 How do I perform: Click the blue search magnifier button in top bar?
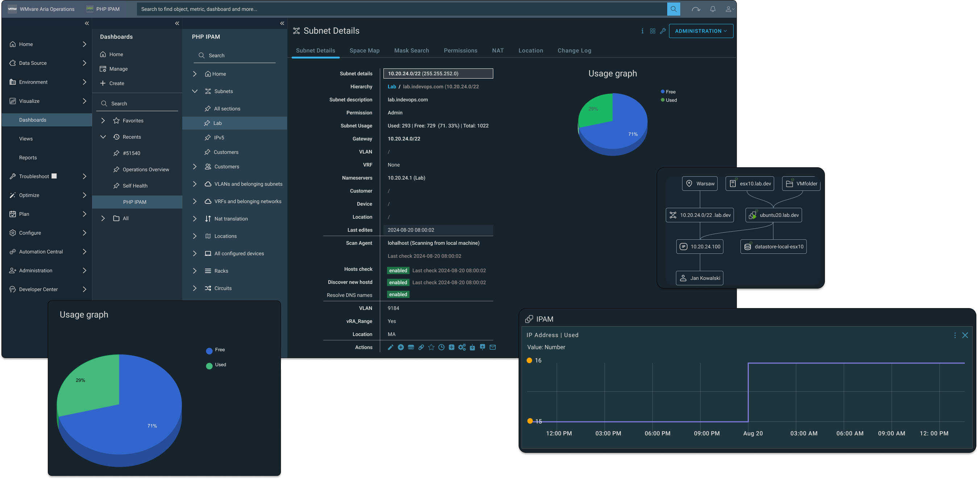673,9
